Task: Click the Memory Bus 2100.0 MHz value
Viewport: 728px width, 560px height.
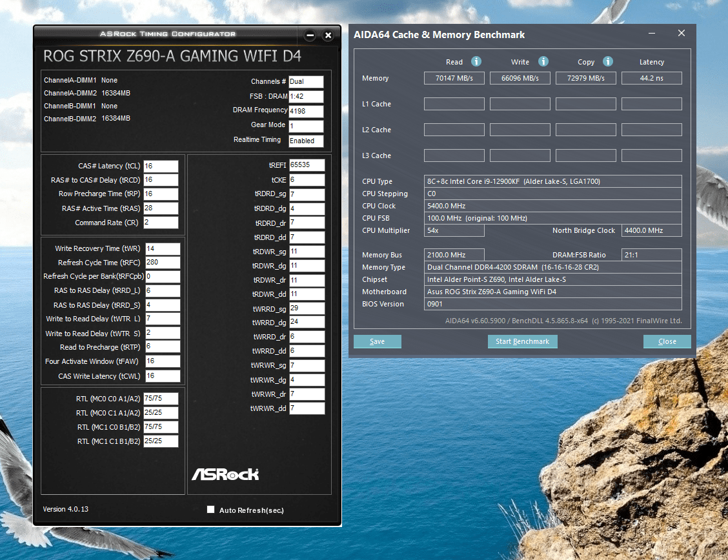Action: pos(454,255)
